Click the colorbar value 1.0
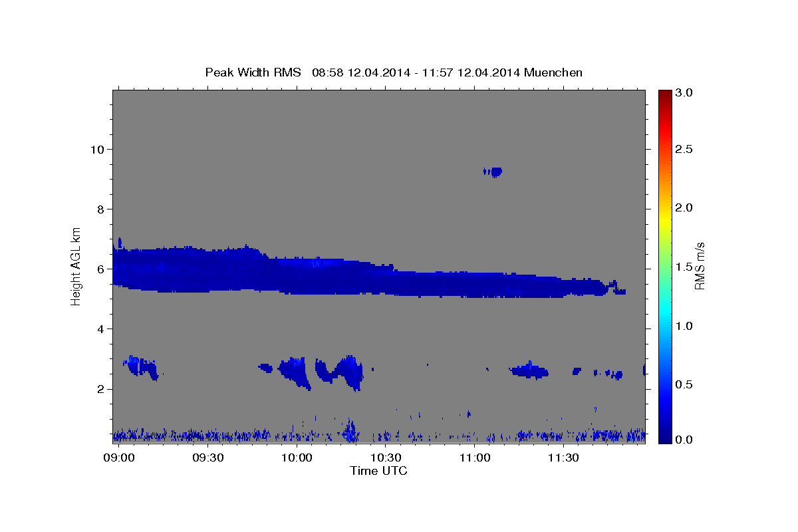 [683, 326]
